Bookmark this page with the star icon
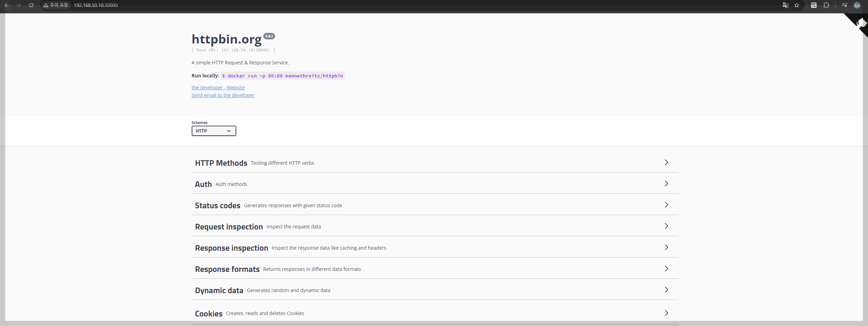 point(797,5)
